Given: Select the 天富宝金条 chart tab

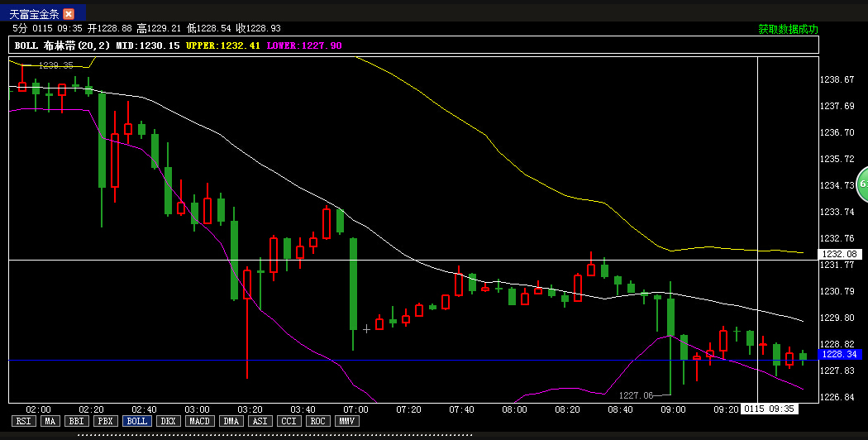Looking at the screenshot, I should pyautogui.click(x=34, y=14).
